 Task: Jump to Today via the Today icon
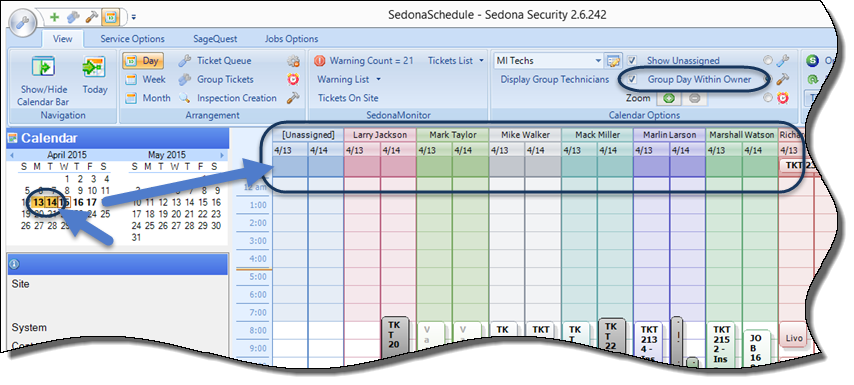94,68
